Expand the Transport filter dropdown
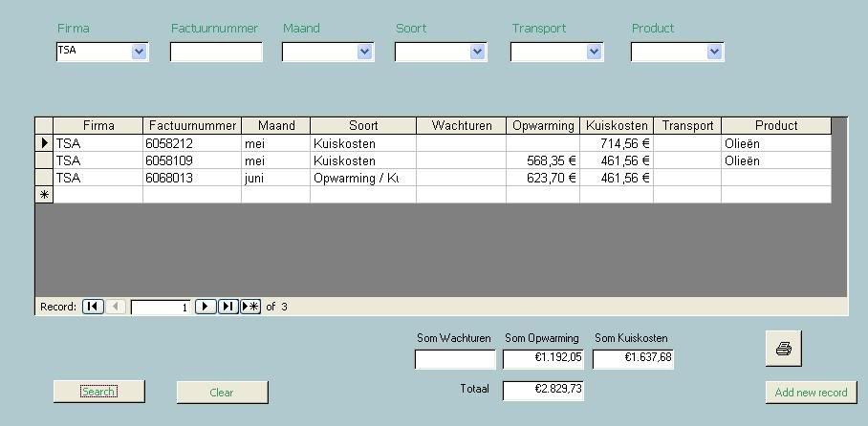Screen dimensions: 868x426 click(x=594, y=52)
